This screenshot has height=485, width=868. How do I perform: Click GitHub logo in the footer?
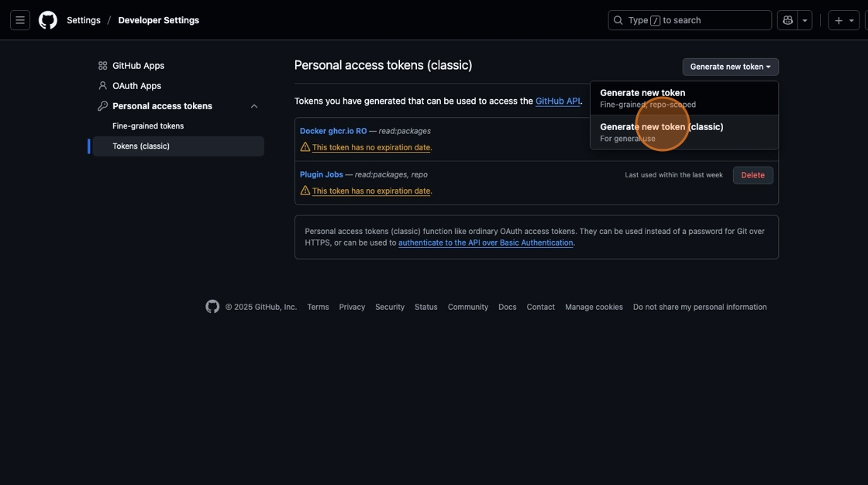pos(212,307)
